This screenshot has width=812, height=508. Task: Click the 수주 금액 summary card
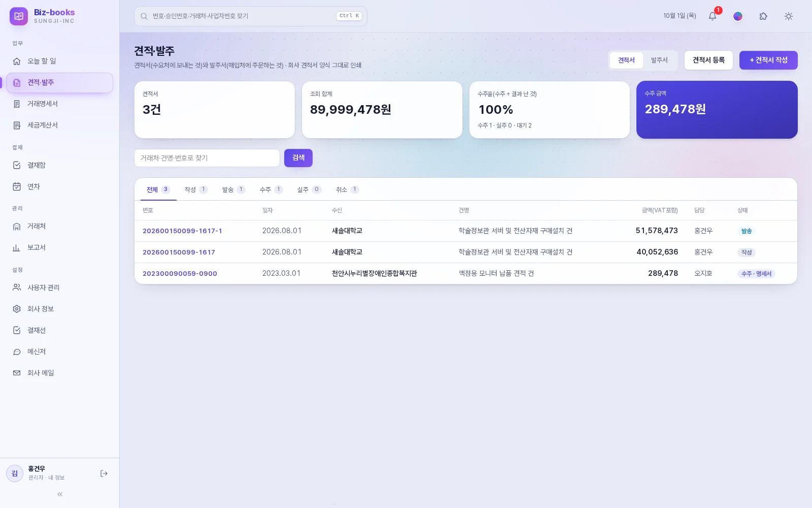coord(717,110)
